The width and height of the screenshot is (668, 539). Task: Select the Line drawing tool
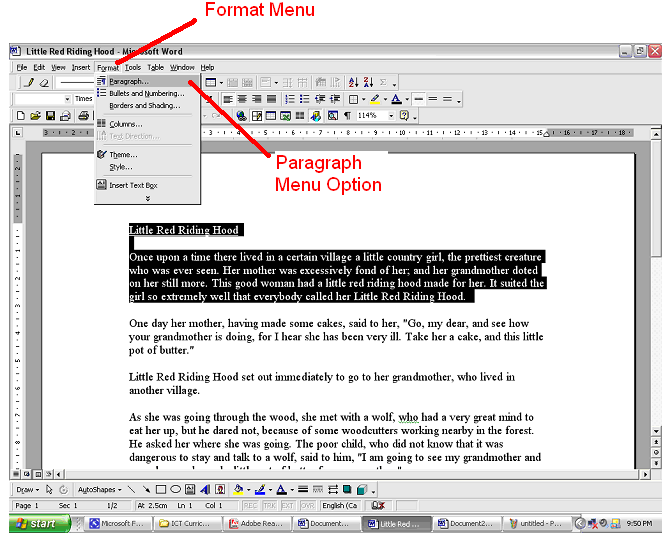pos(132,490)
